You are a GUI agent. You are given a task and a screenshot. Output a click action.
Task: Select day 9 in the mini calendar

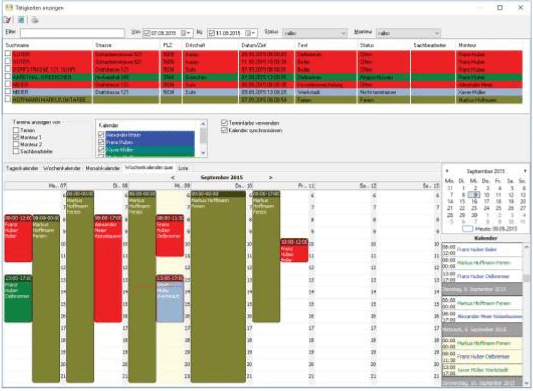[475, 195]
